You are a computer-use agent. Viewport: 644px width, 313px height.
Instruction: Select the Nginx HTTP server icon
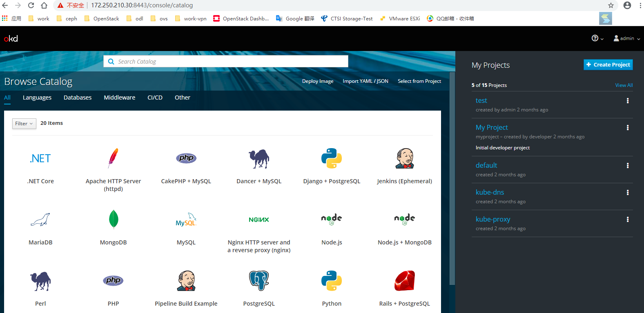[x=259, y=220]
